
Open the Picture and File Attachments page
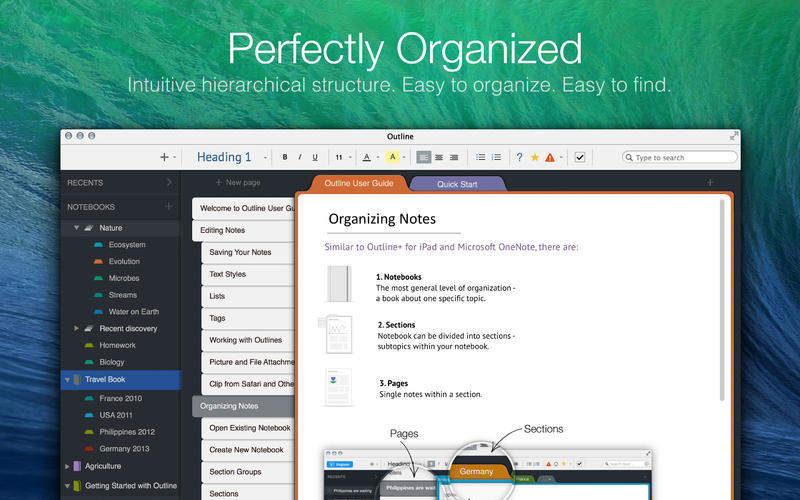click(x=248, y=362)
